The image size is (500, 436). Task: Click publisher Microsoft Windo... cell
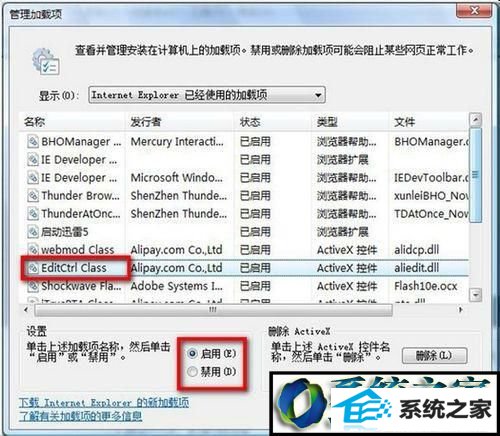[x=176, y=178]
